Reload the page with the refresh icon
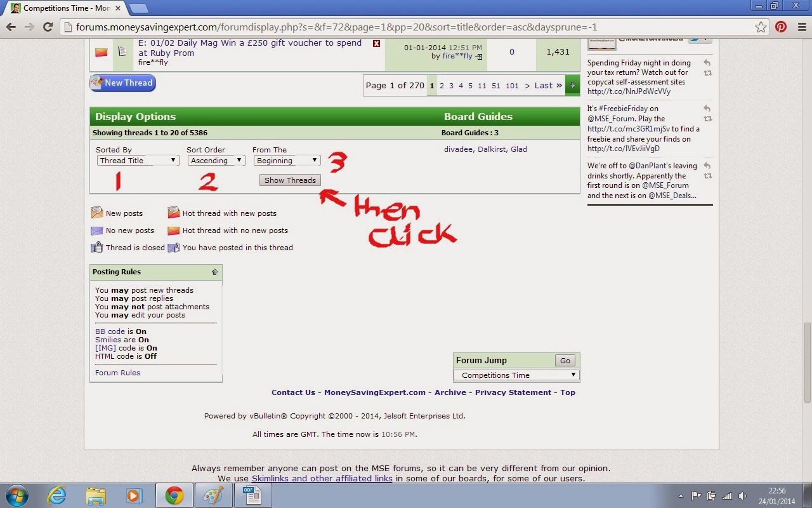Image resolution: width=812 pixels, height=508 pixels. tap(48, 27)
